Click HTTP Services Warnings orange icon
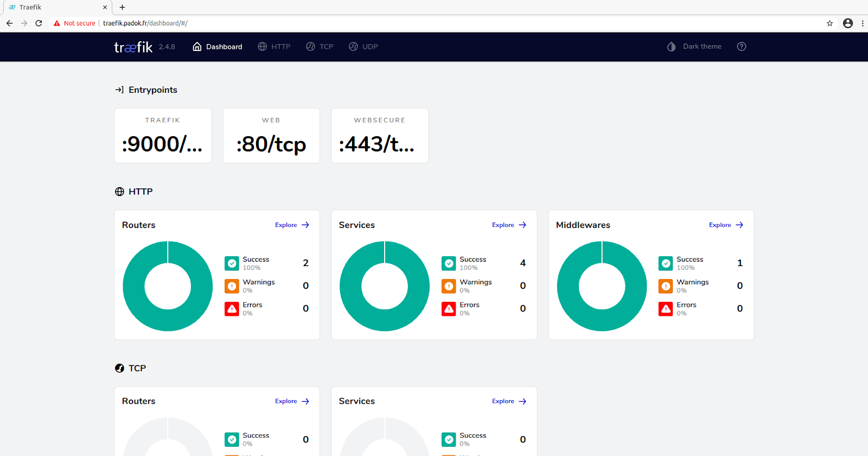Screen dimensions: 868x456 449,286
